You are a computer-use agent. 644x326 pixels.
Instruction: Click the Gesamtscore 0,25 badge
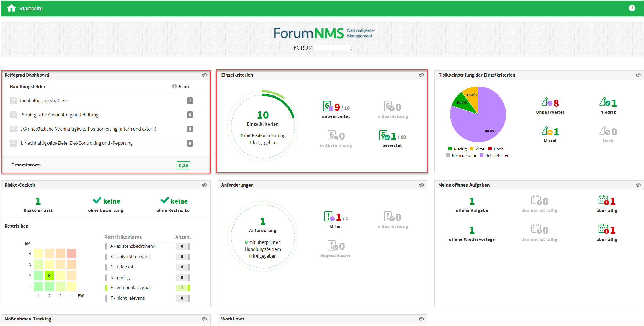click(183, 165)
